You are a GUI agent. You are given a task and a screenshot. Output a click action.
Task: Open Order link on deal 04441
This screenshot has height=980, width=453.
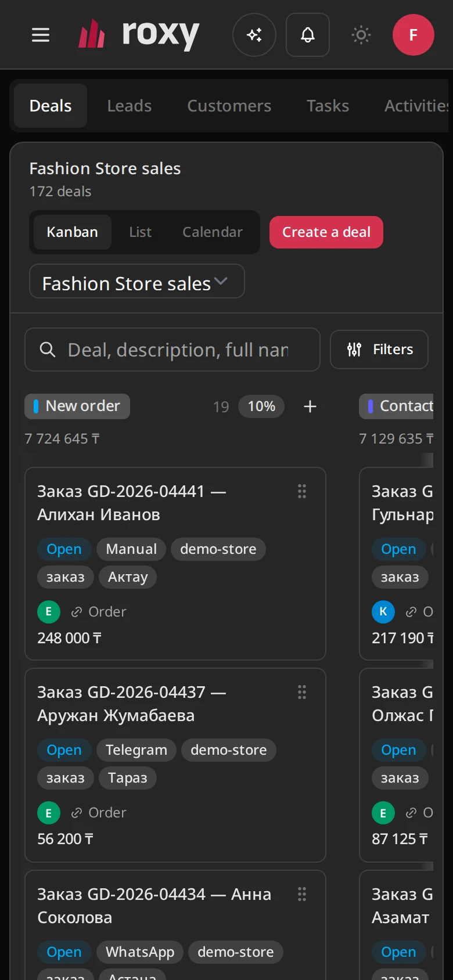tap(99, 612)
